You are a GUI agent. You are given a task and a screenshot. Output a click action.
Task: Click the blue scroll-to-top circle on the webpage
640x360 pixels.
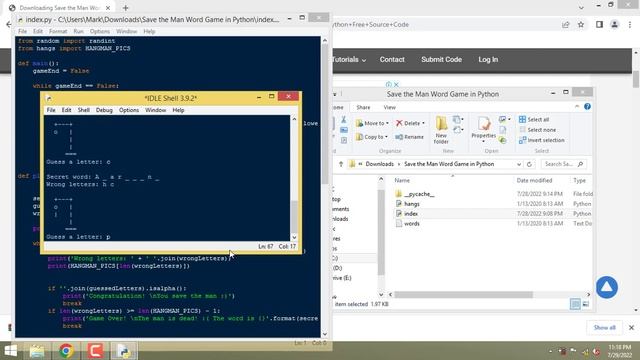[607, 287]
